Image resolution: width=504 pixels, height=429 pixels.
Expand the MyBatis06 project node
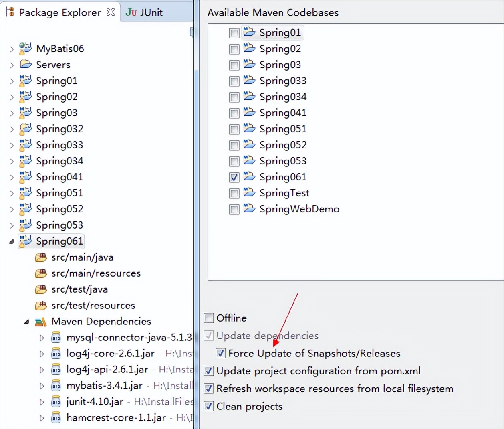11,49
